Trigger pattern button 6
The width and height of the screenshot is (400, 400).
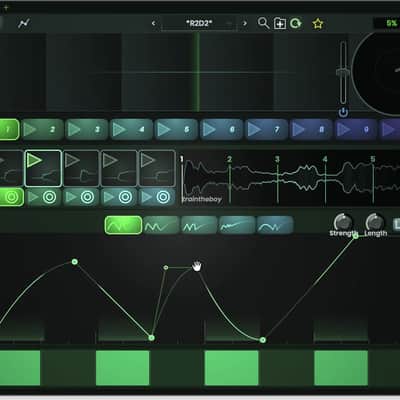pos(221,129)
